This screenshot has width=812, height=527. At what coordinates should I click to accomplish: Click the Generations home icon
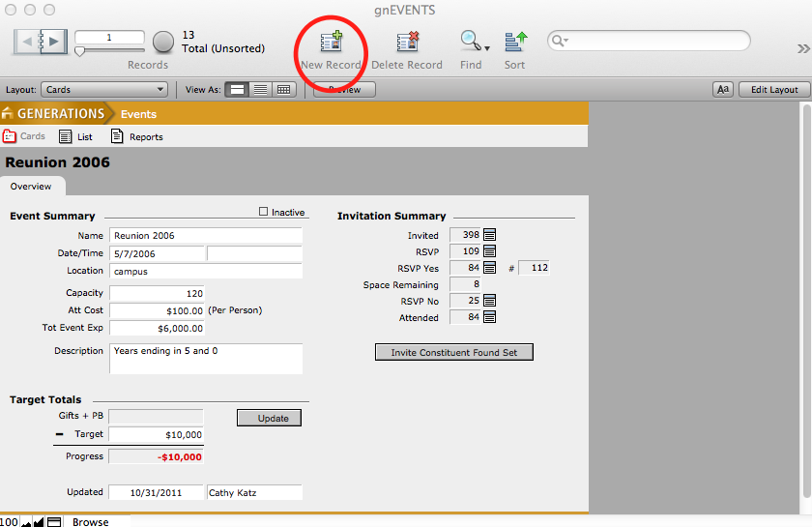[9, 114]
